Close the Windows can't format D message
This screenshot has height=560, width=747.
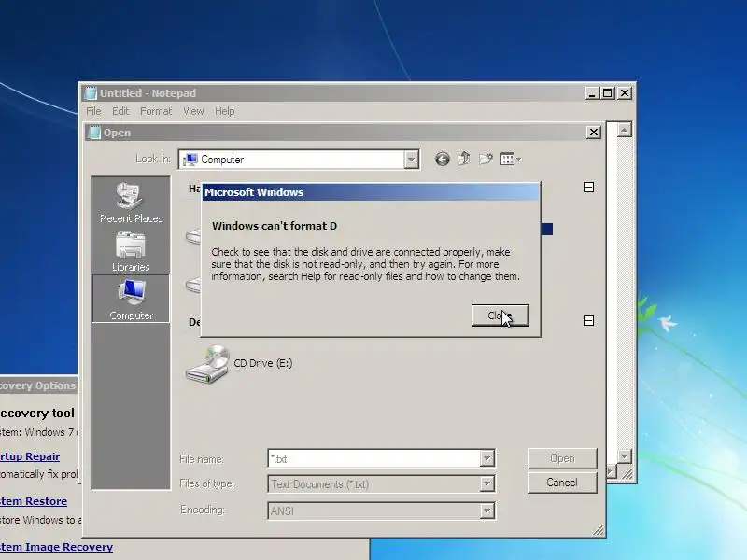[500, 315]
